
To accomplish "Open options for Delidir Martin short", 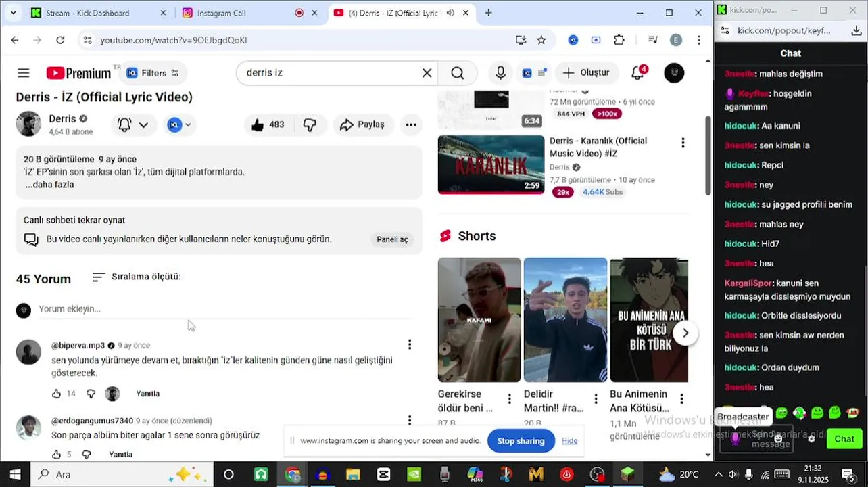I will pos(596,399).
